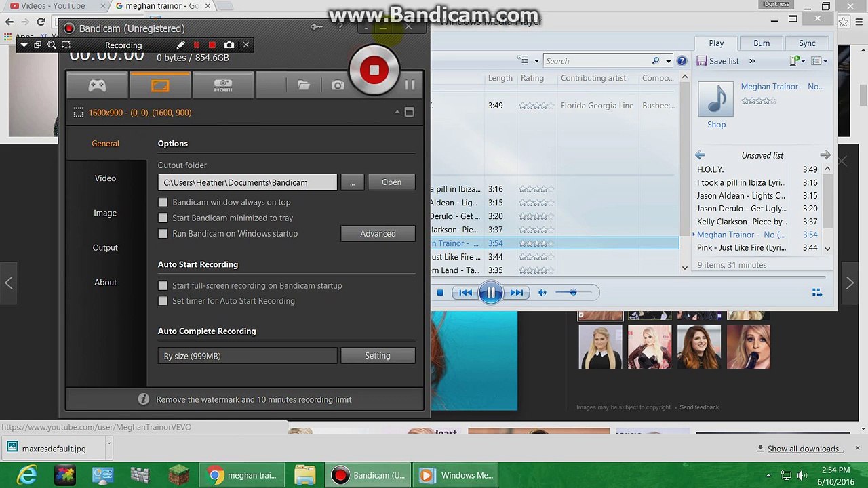The height and width of the screenshot is (488, 868).
Task: Open Media Player view options dropdown
Action: 536,61
